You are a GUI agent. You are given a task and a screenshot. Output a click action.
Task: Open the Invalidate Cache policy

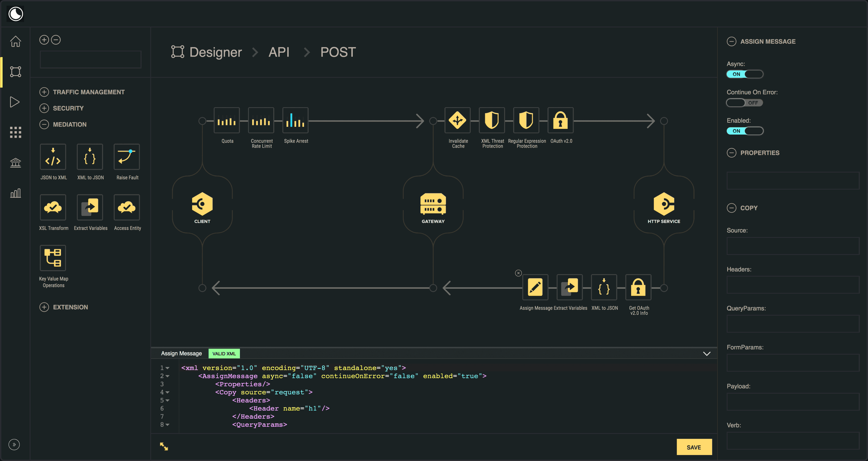point(458,120)
